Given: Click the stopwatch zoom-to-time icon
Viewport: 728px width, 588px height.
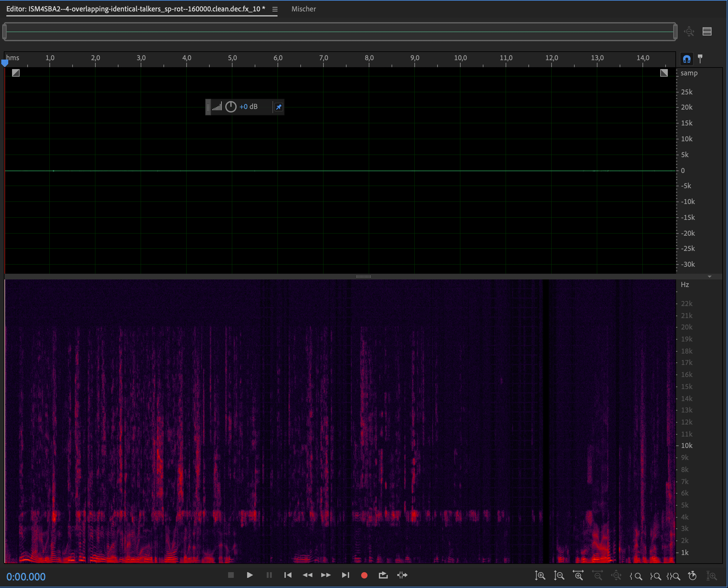Looking at the screenshot, I should (693, 575).
